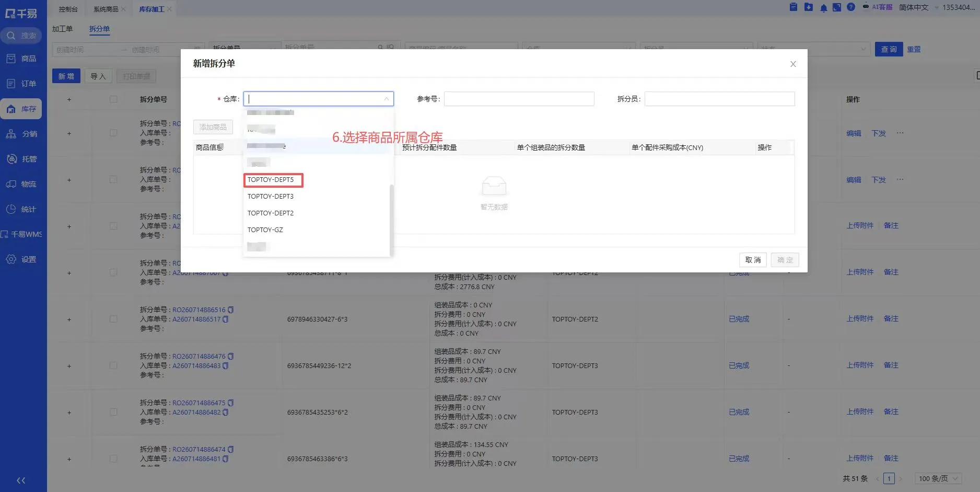The height and width of the screenshot is (492, 980).
Task: Open the 分销 section in the sidebar
Action: tap(21, 134)
